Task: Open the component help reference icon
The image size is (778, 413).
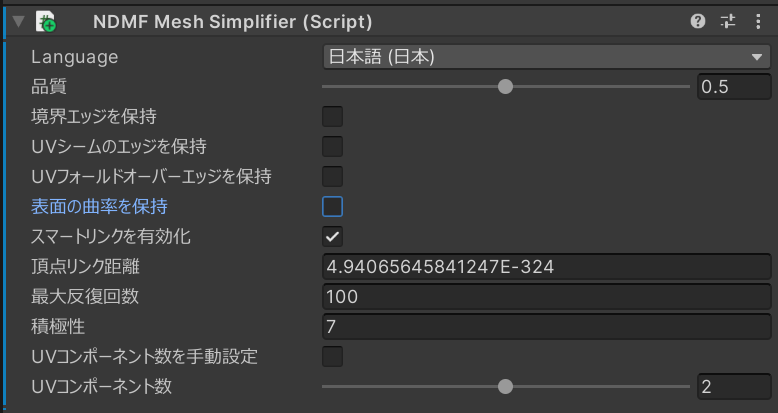Action: tap(698, 21)
